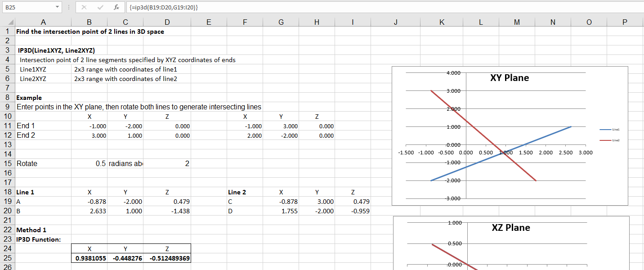Expand the Name Box dropdown arrow
Viewport: 644px width, 270px height.
coord(57,7)
